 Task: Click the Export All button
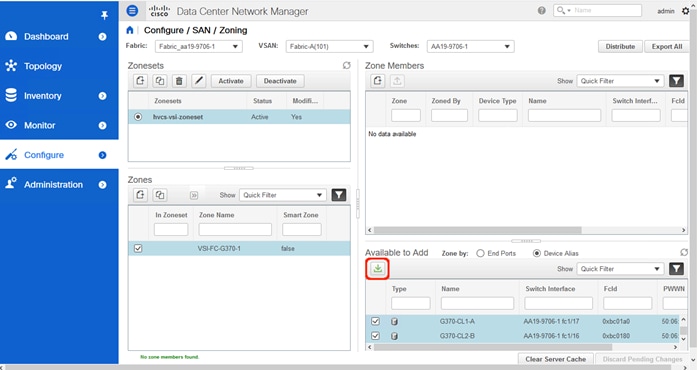click(x=667, y=46)
